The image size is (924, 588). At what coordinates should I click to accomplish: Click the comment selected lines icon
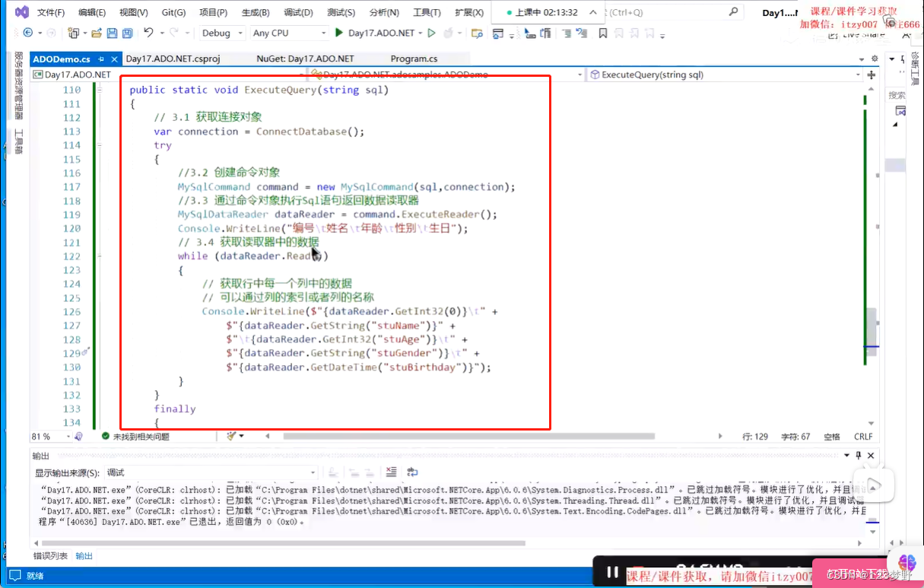pyautogui.click(x=567, y=33)
